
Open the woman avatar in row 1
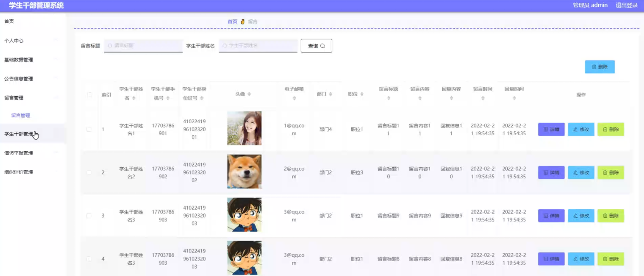[244, 128]
